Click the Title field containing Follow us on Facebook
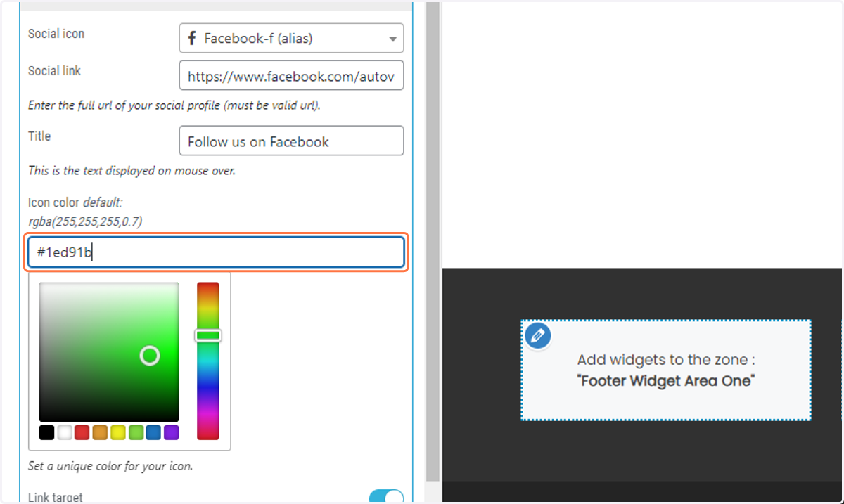Screen dimensions: 844x504 (291, 141)
